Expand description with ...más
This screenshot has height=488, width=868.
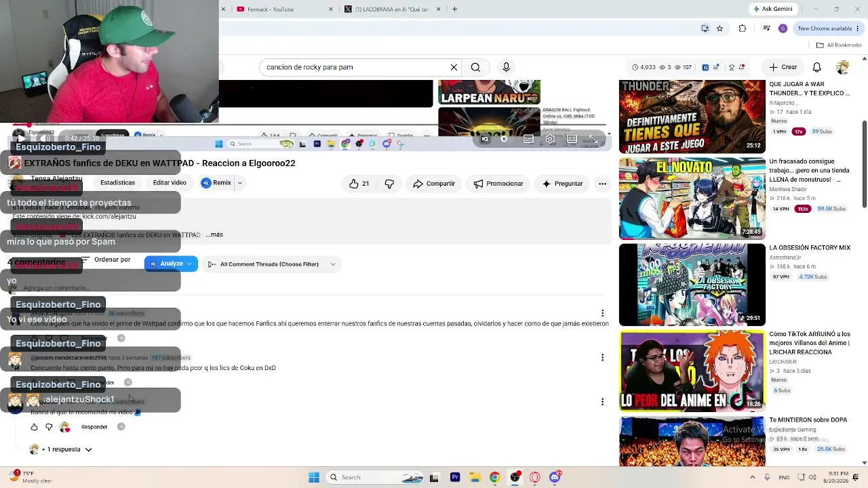(x=214, y=235)
